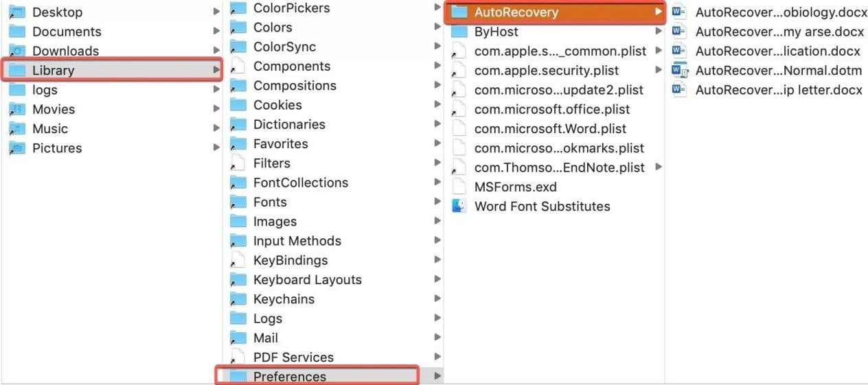Click the Normal.dotm Word template icon
The image size is (868, 385).
pos(680,70)
